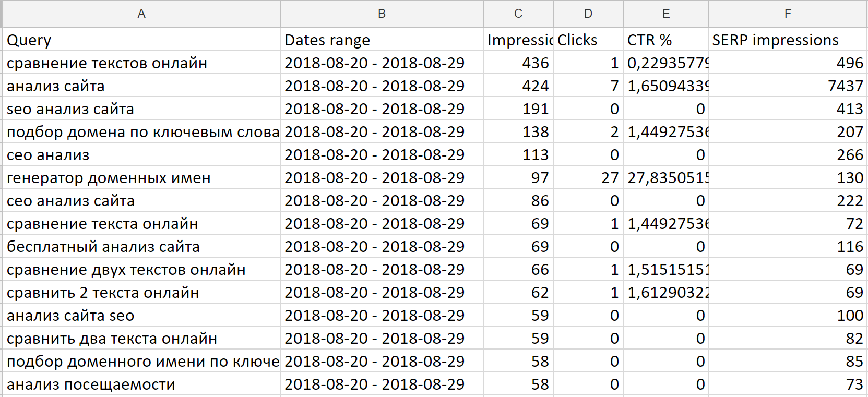Select column D header

coord(588,14)
